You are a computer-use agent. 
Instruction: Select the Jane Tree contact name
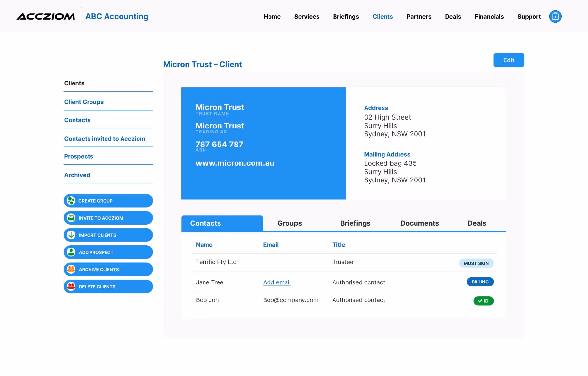click(209, 282)
